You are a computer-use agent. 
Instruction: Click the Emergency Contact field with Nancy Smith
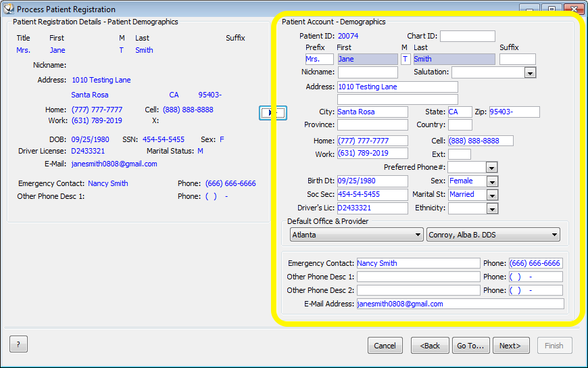[418, 263]
